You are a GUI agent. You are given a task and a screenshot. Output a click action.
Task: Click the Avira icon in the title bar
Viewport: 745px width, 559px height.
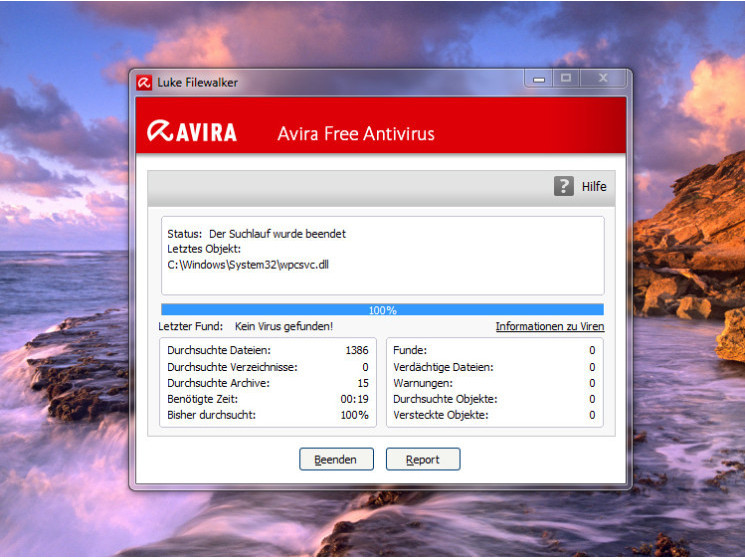pos(144,83)
